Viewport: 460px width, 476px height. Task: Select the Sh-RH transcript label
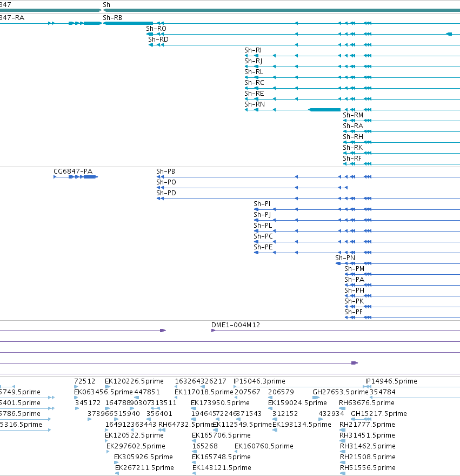(353, 137)
